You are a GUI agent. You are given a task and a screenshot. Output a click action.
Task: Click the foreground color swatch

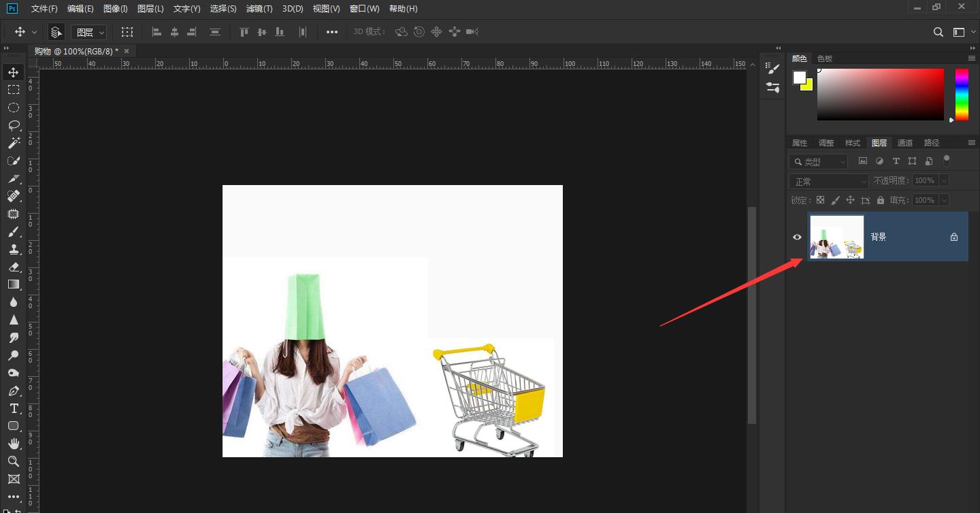tap(800, 78)
